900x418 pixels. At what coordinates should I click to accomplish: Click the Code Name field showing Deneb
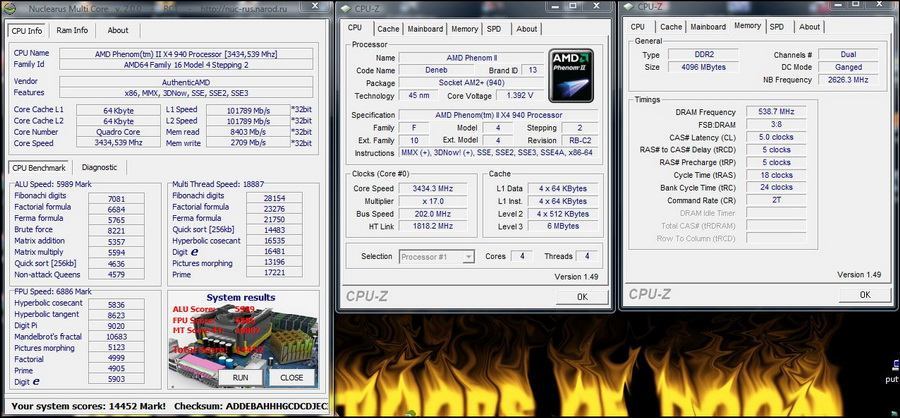[x=441, y=71]
